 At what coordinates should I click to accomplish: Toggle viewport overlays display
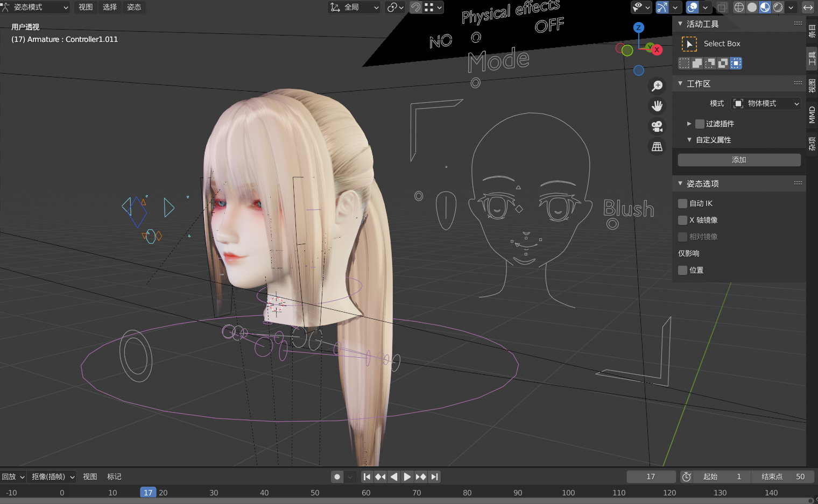[693, 7]
